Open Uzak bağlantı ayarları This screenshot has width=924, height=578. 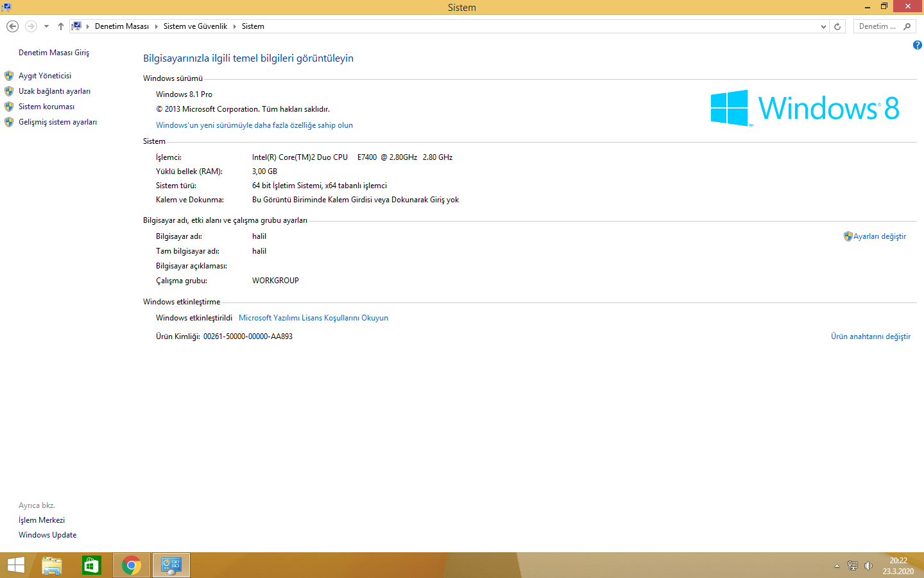pyautogui.click(x=55, y=91)
